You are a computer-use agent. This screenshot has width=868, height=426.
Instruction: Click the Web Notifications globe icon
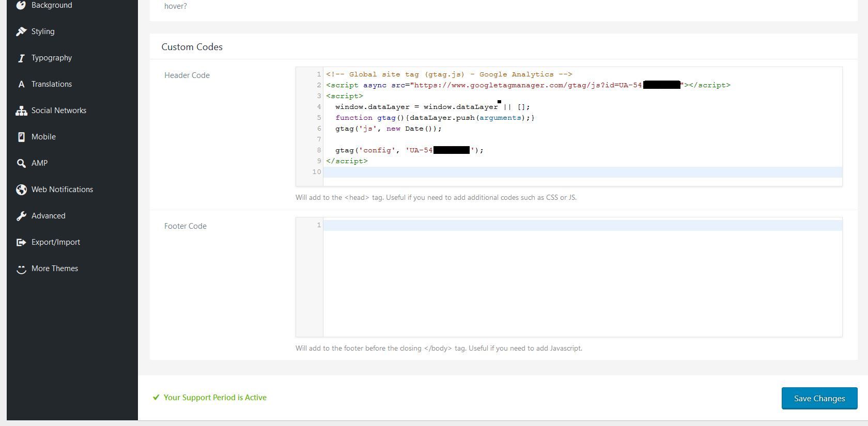click(x=21, y=190)
